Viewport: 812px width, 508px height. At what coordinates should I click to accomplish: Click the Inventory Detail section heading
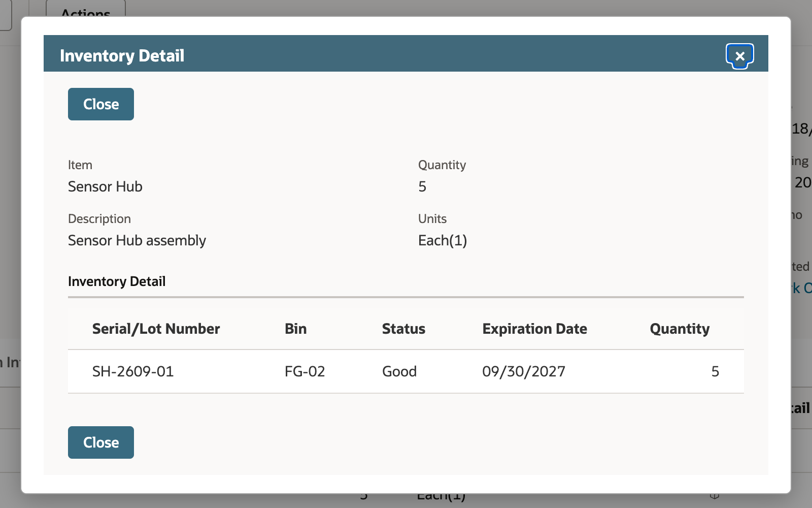(117, 281)
